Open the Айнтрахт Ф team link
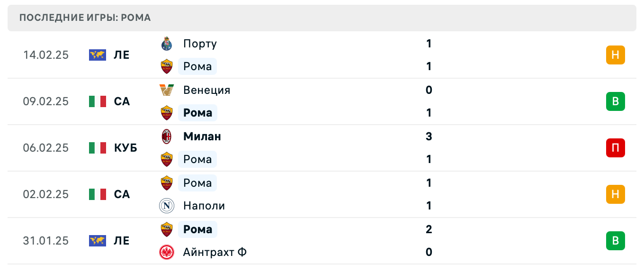Screen dimensions: 644x273 pos(215,252)
